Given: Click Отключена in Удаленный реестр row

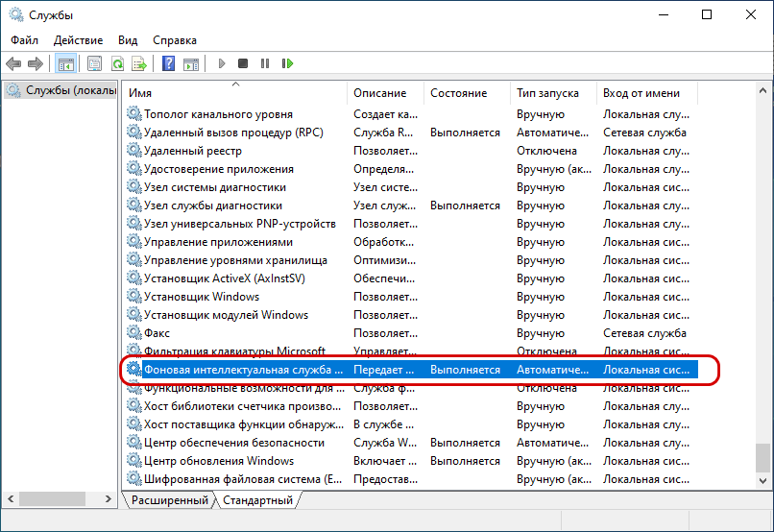Looking at the screenshot, I should (x=546, y=151).
